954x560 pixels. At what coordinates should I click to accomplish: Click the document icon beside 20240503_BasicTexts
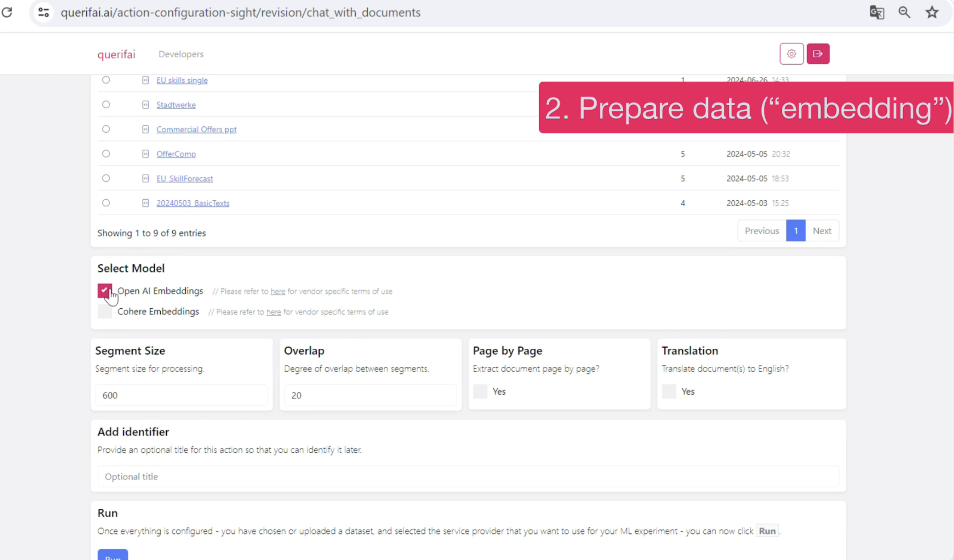click(x=145, y=203)
